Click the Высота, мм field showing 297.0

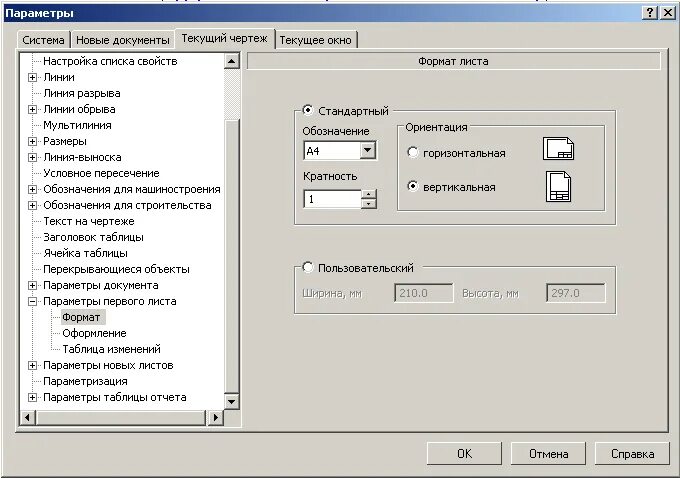point(575,293)
